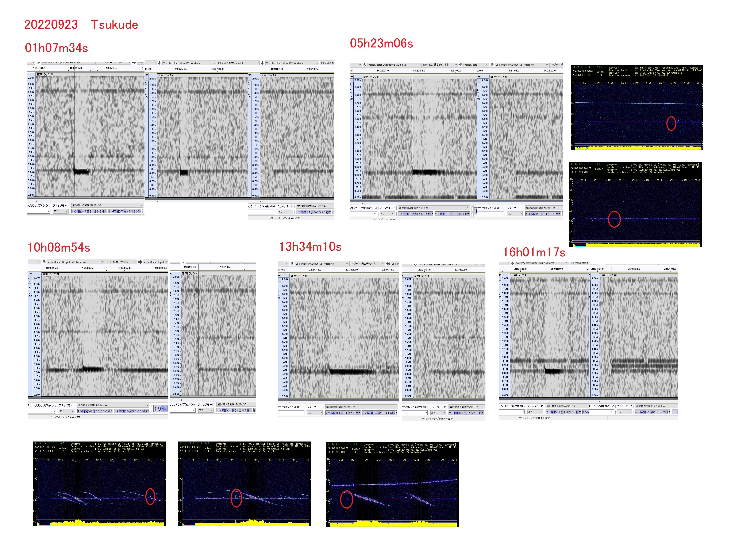Click first 19時間08分55.860秒 time field

click(x=94, y=411)
